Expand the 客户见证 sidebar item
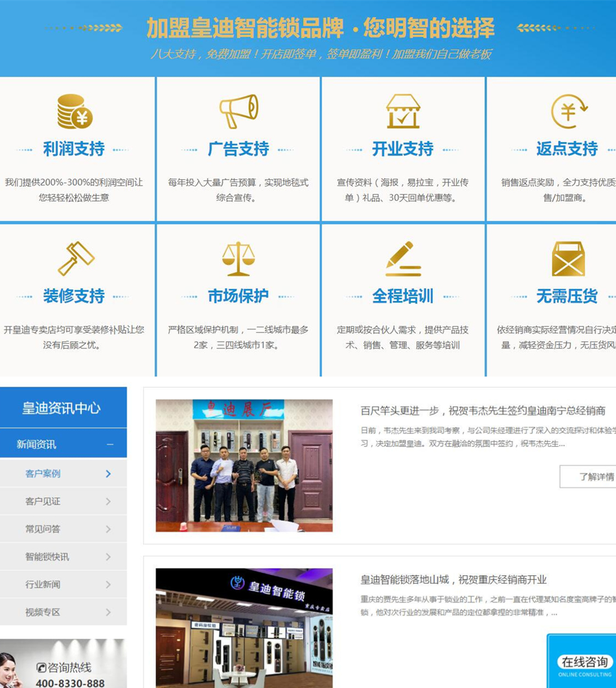This screenshot has width=616, height=688. tap(63, 501)
